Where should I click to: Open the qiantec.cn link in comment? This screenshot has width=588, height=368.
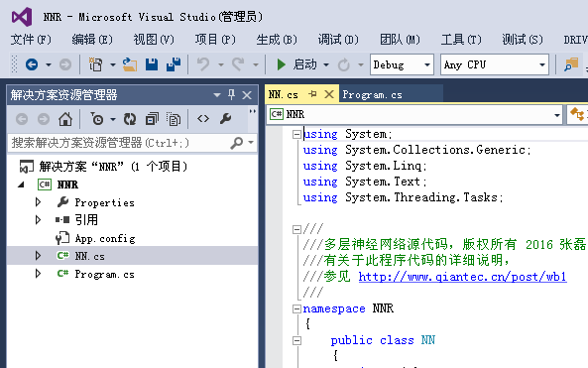click(x=462, y=277)
